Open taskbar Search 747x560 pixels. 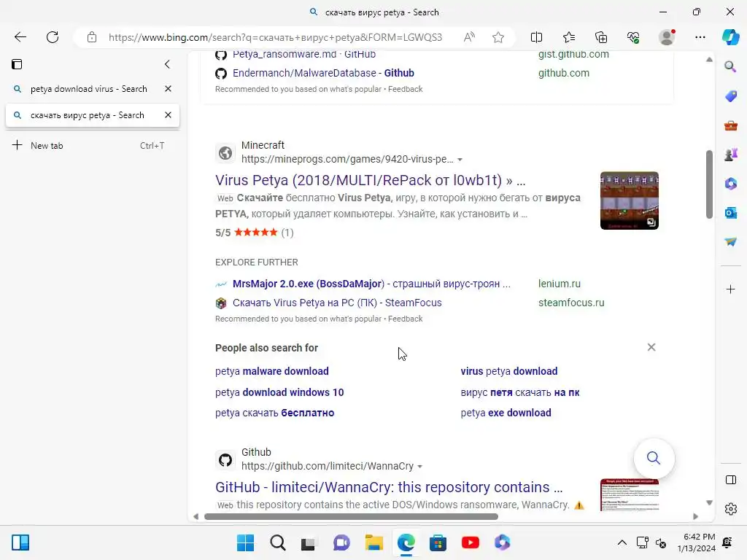pyautogui.click(x=278, y=542)
